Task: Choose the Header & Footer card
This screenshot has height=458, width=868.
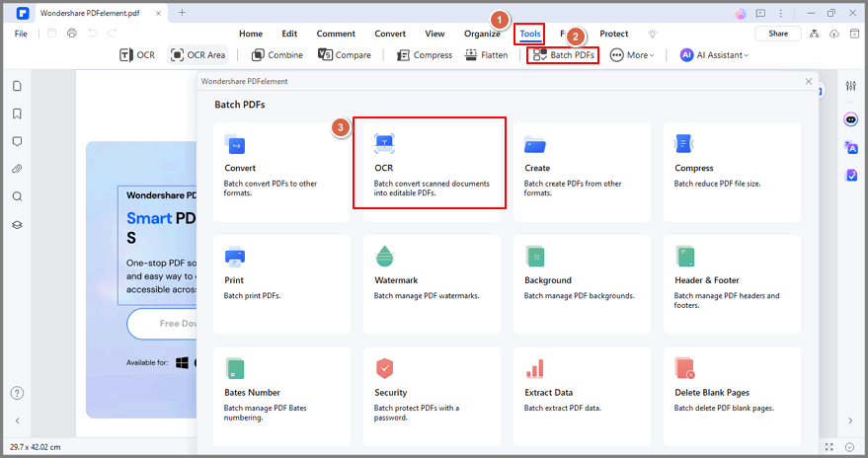Action: point(732,284)
